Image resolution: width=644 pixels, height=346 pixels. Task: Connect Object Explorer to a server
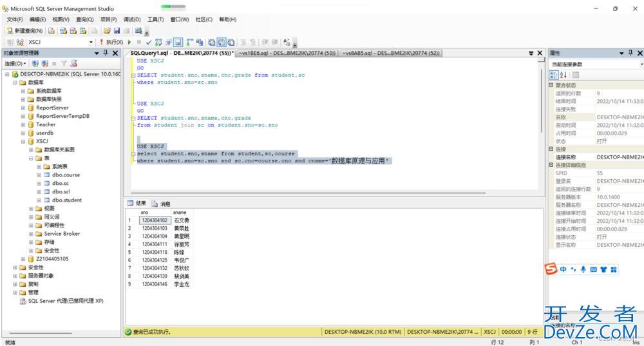[35, 64]
